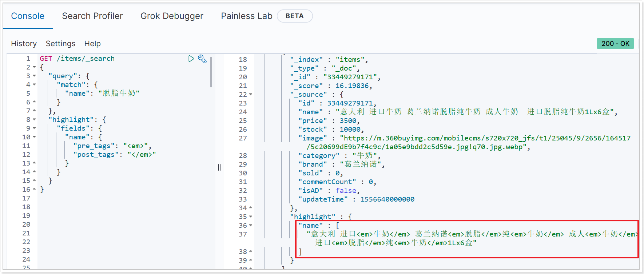Click fold end marker at request line 16
The image size is (644, 274).
(34, 190)
